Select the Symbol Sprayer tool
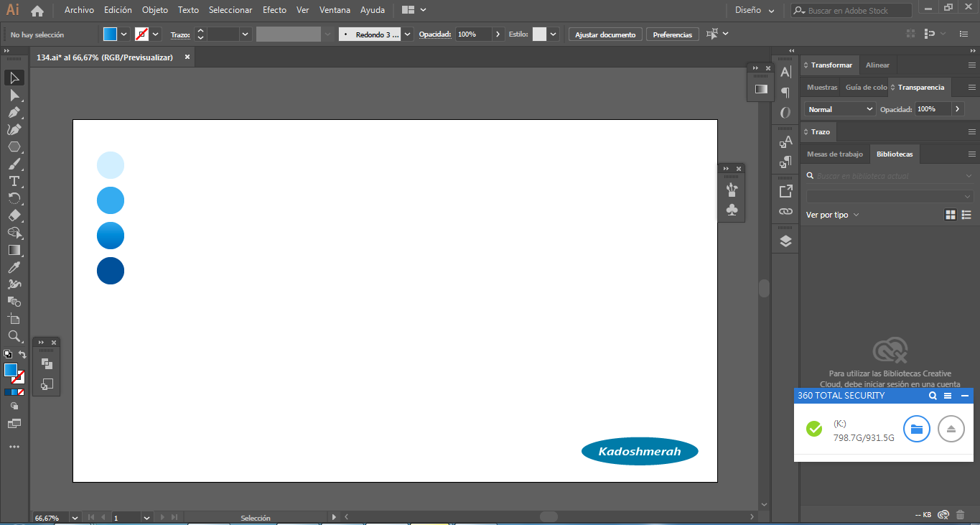The width and height of the screenshot is (980, 525). pos(14,284)
